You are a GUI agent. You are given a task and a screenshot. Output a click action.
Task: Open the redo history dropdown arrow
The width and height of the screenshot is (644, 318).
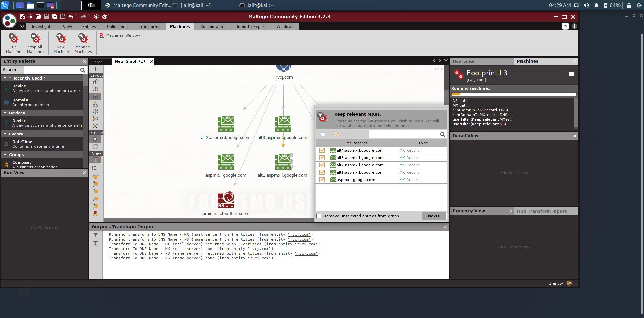[x=89, y=15]
